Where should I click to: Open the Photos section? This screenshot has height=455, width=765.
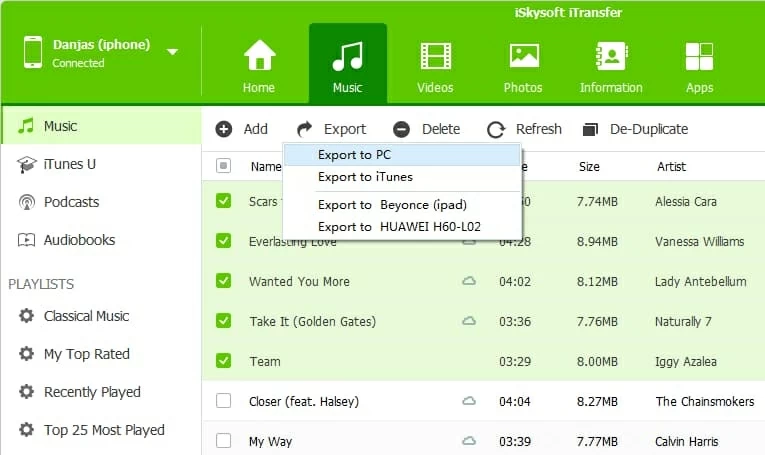click(x=523, y=56)
